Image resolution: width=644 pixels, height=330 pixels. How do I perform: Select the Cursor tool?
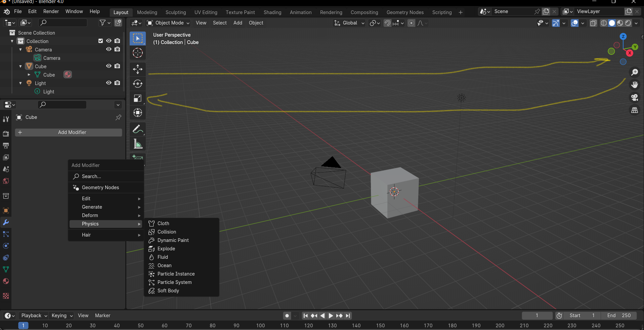[138, 53]
